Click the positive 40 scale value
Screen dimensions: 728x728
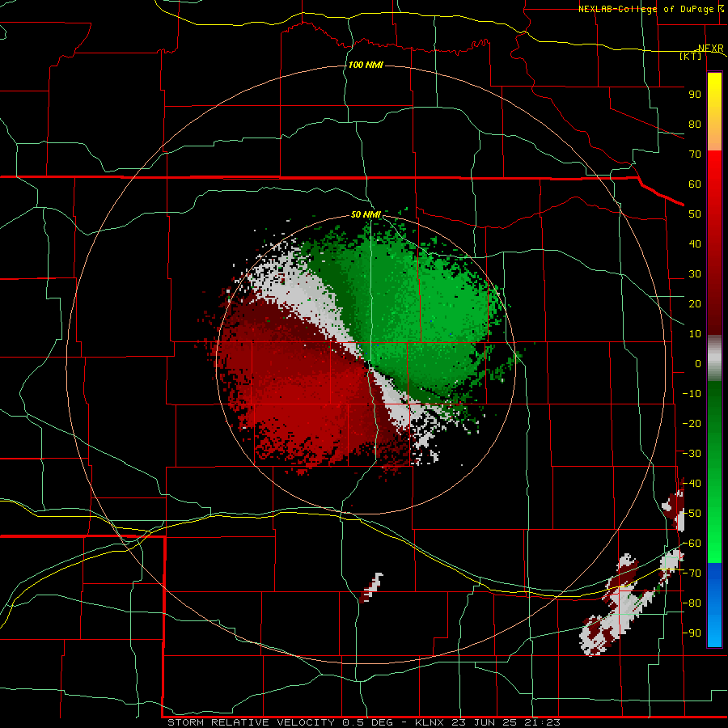click(695, 244)
